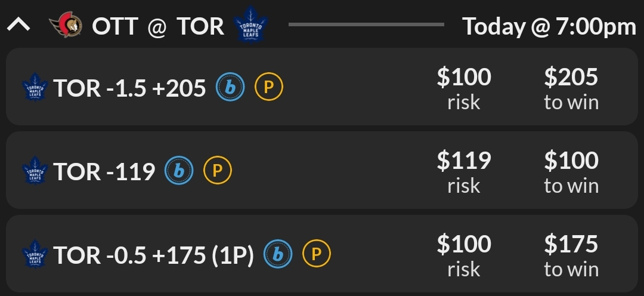
Task: Click blue b sportsbook icon on TOR -119 row
Action: pyautogui.click(x=179, y=172)
